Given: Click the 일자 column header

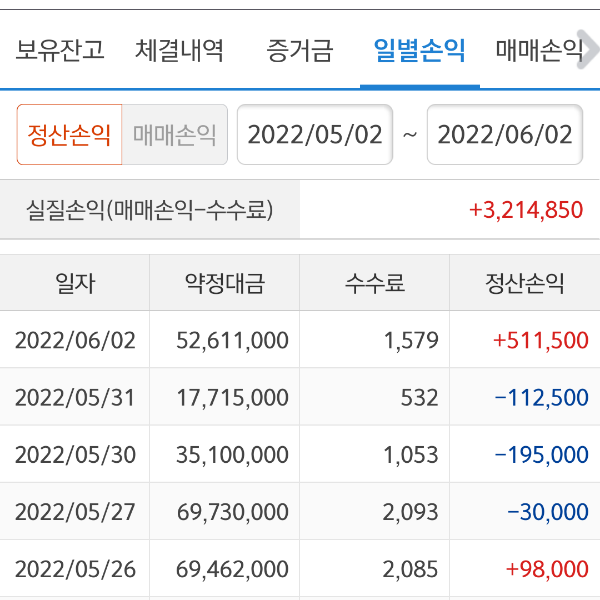Looking at the screenshot, I should [x=75, y=283].
